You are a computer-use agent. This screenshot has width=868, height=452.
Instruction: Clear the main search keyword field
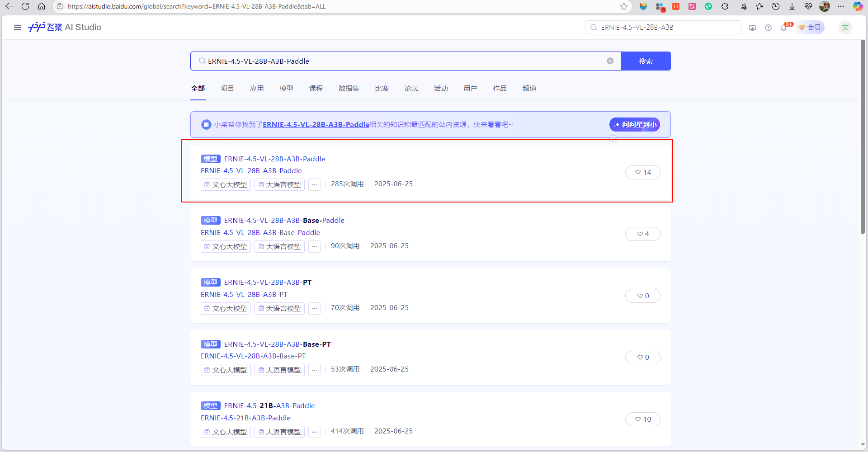coord(610,61)
